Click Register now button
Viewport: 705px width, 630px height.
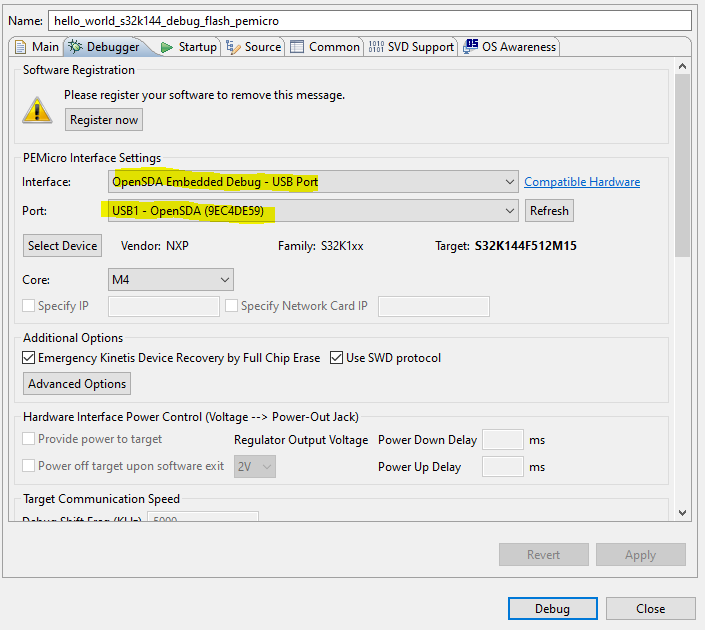[x=104, y=120]
